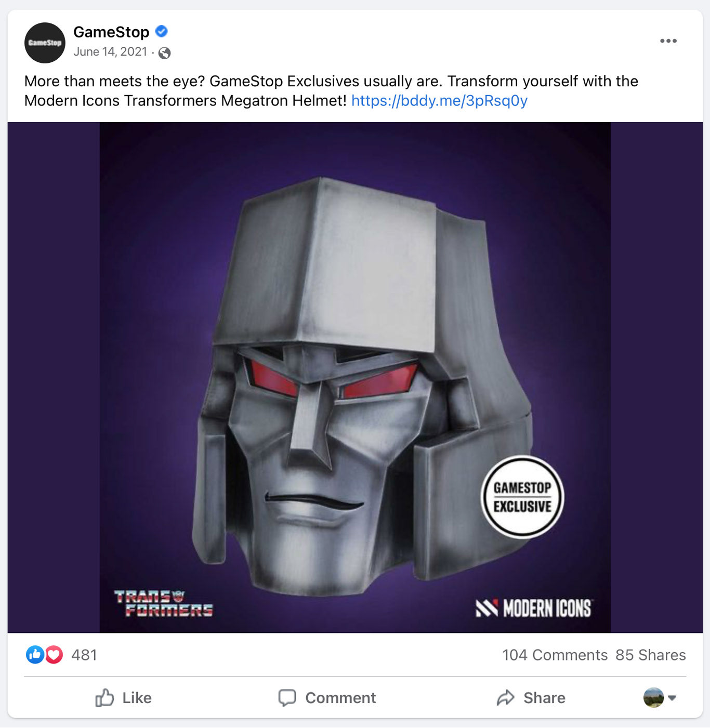Expand the profile switcher dropdown arrow
710x728 pixels.
[672, 698]
